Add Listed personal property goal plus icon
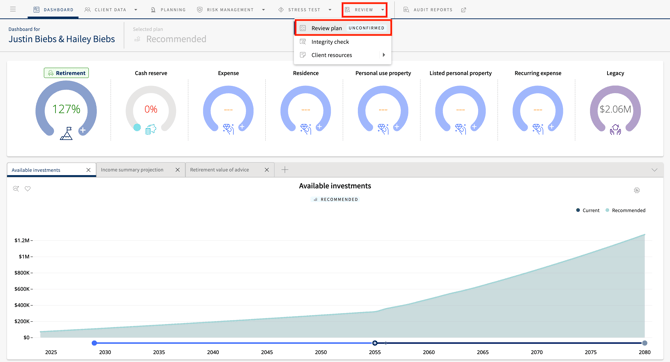 pyautogui.click(x=474, y=127)
